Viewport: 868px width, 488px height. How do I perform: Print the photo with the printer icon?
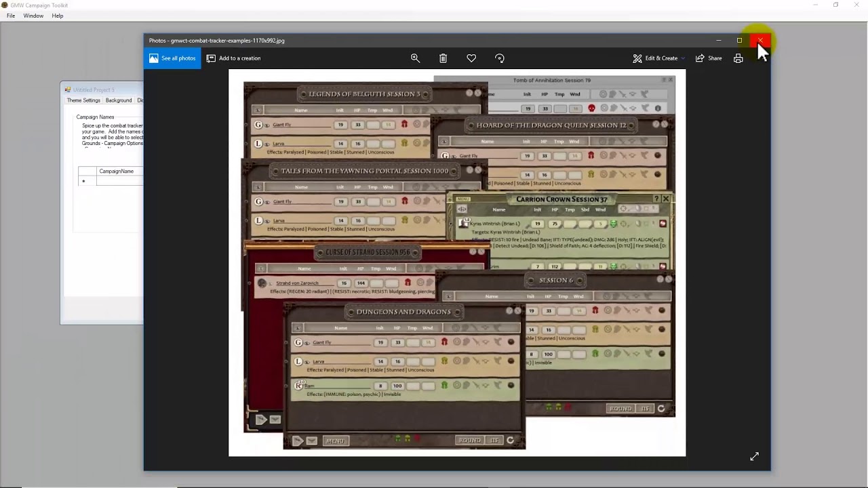click(x=738, y=58)
